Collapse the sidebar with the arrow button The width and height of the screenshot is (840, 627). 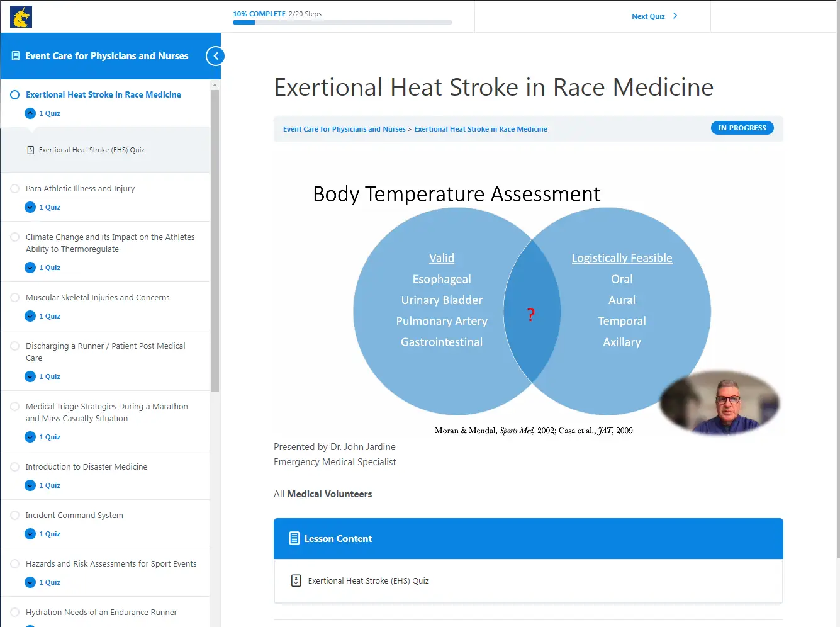coord(215,56)
